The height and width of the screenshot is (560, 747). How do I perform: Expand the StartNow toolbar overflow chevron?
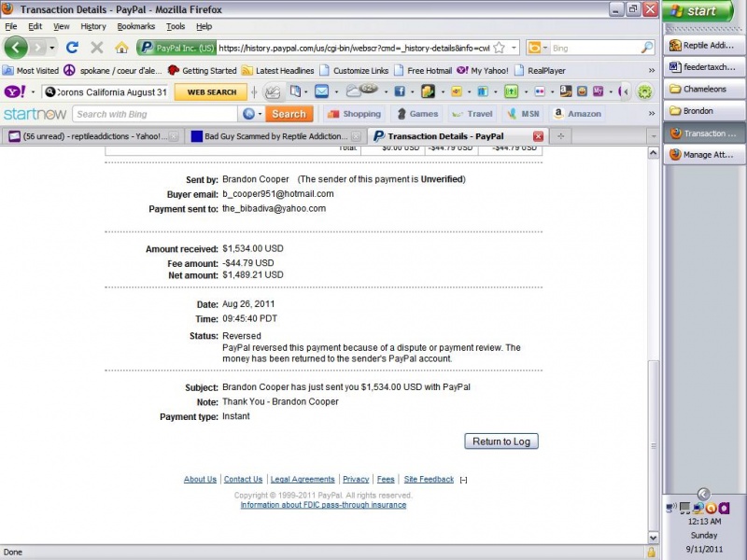click(651, 113)
